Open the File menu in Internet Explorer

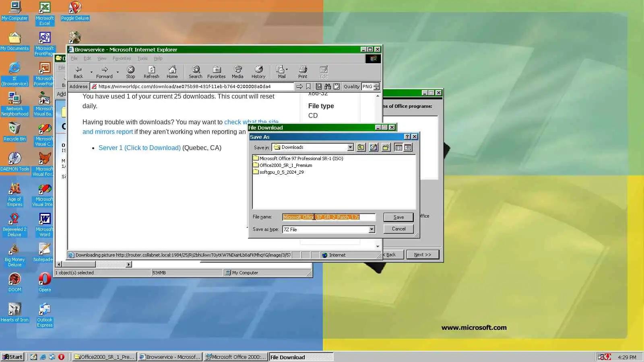74,58
